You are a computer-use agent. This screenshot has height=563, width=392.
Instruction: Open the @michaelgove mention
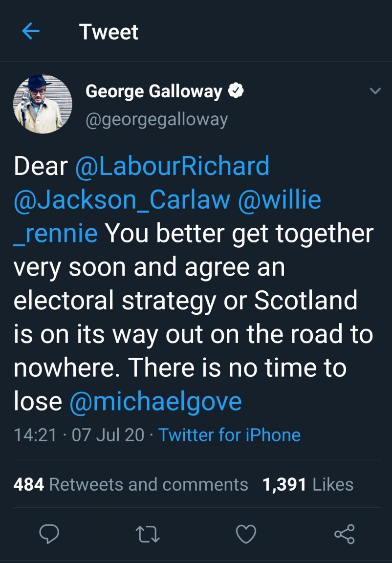tap(155, 401)
